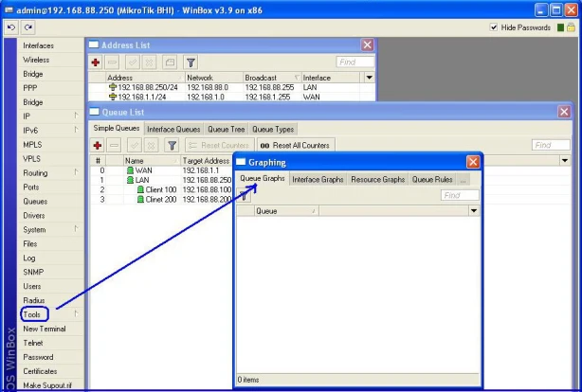
Task: Click the Undo arrow in WinBox toolbar
Action: [11, 27]
